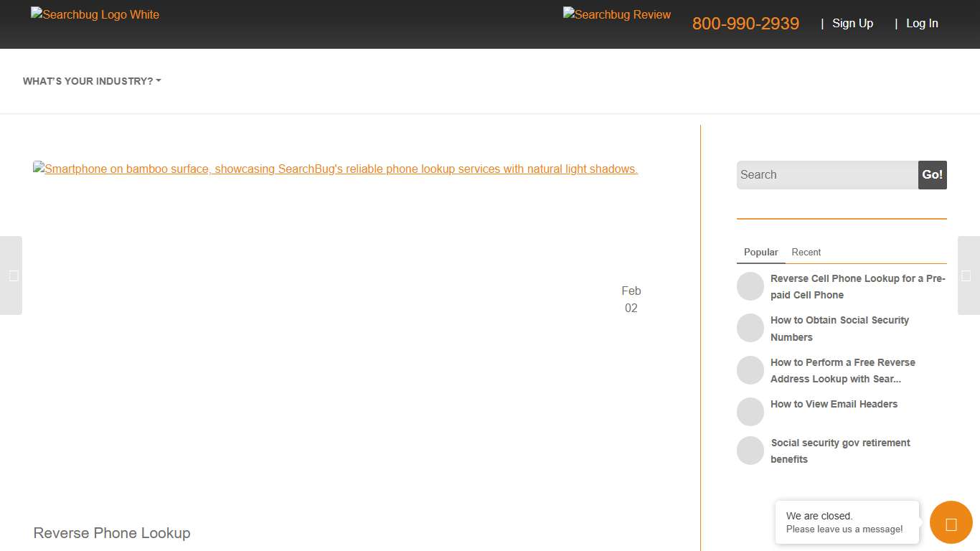
Task: Switch to the Recent tab
Action: (x=806, y=252)
